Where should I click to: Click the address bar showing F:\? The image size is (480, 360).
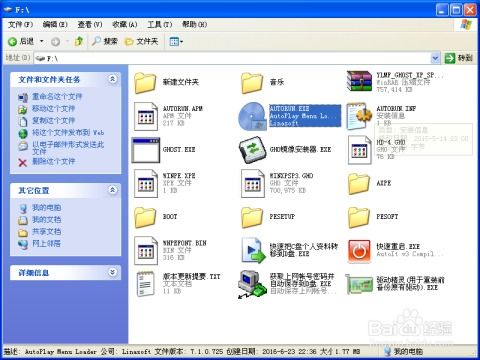coord(232,58)
